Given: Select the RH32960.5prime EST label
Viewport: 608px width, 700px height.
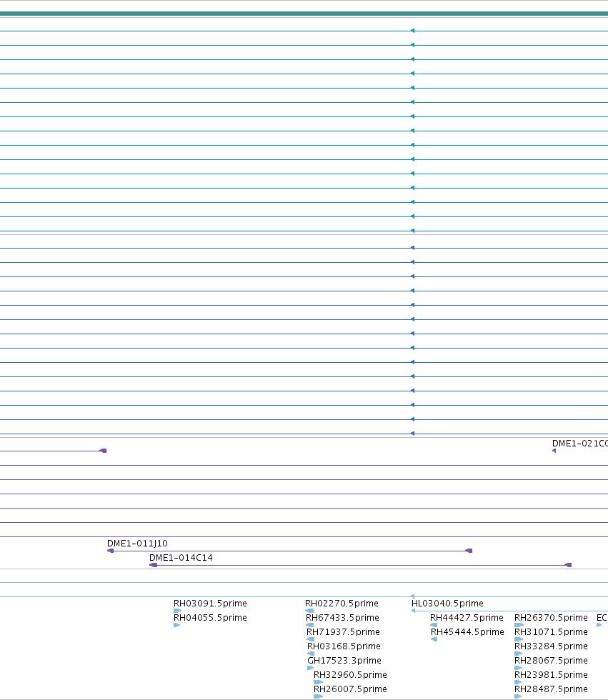Looking at the screenshot, I should coord(350,674).
